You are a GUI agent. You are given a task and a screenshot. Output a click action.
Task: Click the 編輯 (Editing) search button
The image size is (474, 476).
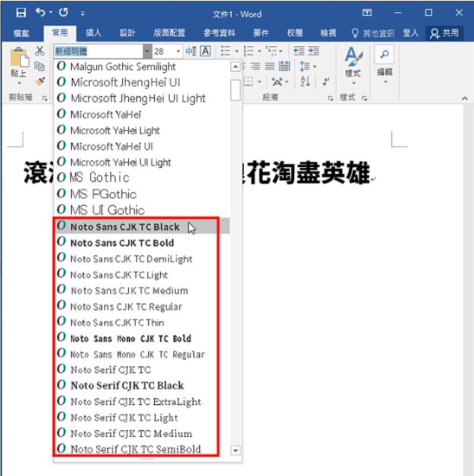tap(384, 65)
